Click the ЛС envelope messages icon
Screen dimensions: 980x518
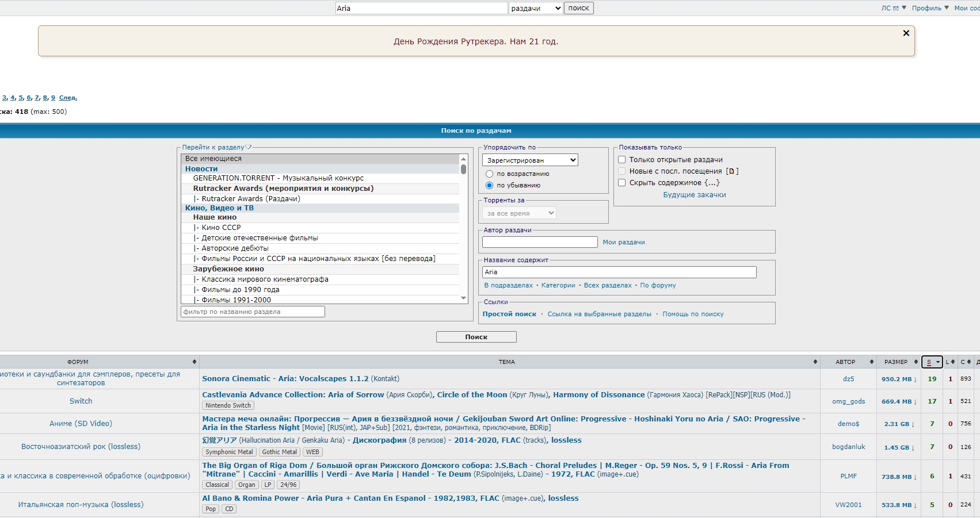point(895,8)
